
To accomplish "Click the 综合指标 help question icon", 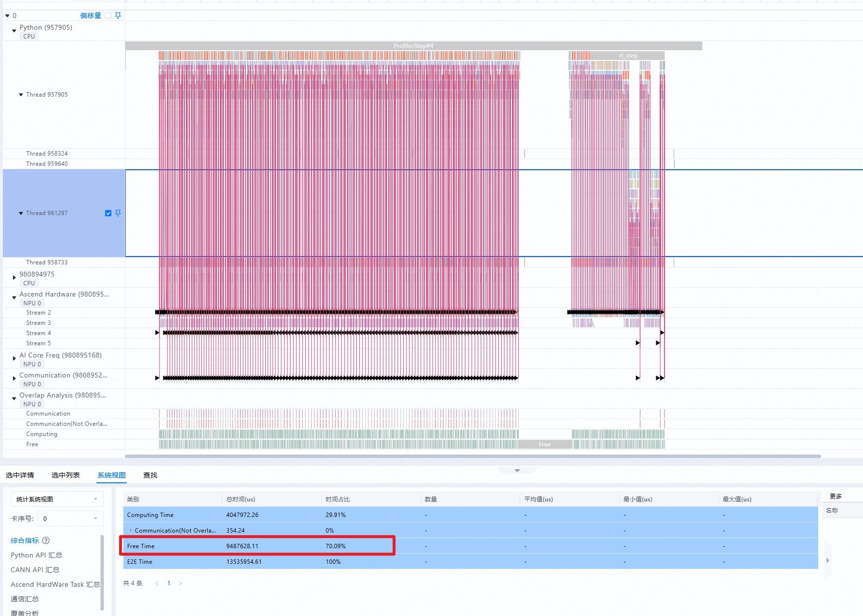I will click(46, 540).
